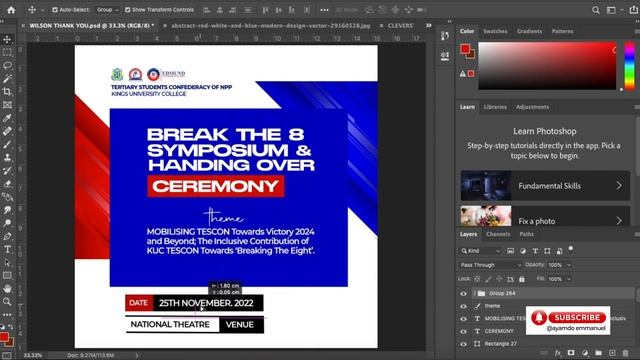This screenshot has height=360, width=640.
Task: Select the Crop tool
Action: coord(7,91)
